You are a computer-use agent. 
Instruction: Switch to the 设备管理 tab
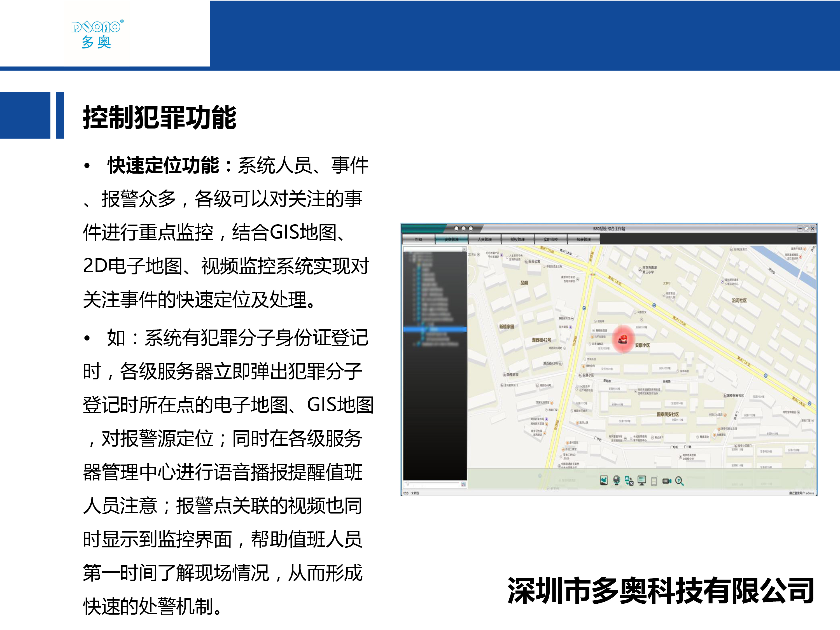452,239
